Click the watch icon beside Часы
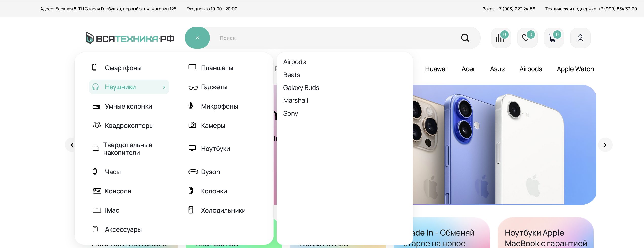The image size is (644, 248). coord(95,171)
